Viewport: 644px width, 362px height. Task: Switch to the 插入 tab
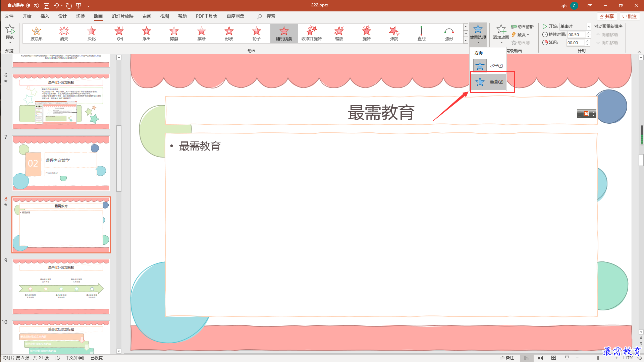click(45, 16)
